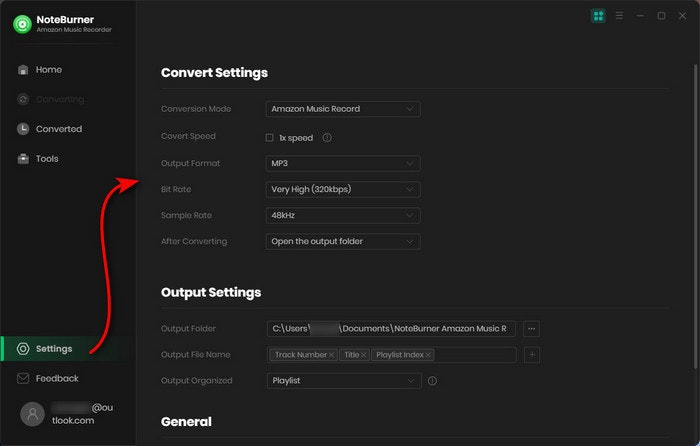Click the Output Settings heading
The image size is (700, 446).
(211, 292)
